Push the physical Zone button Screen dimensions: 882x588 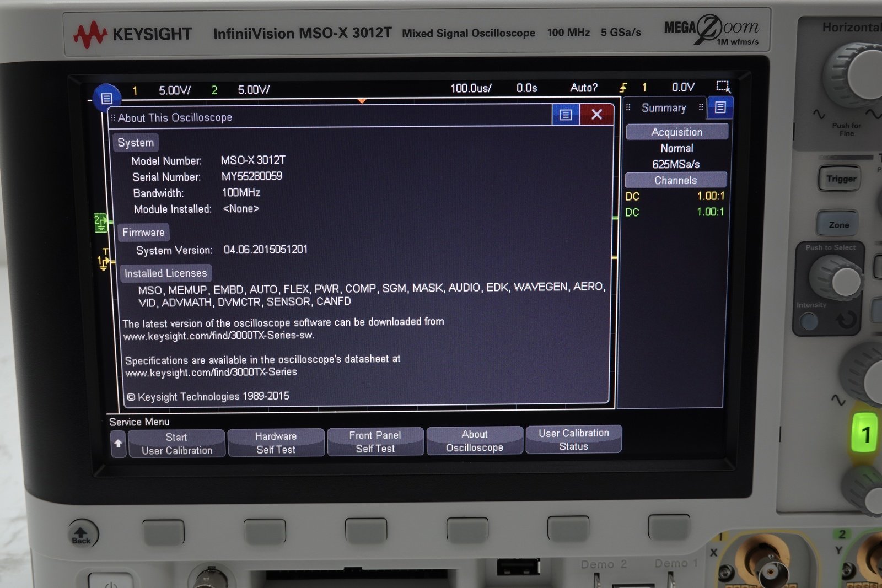pyautogui.click(x=838, y=224)
